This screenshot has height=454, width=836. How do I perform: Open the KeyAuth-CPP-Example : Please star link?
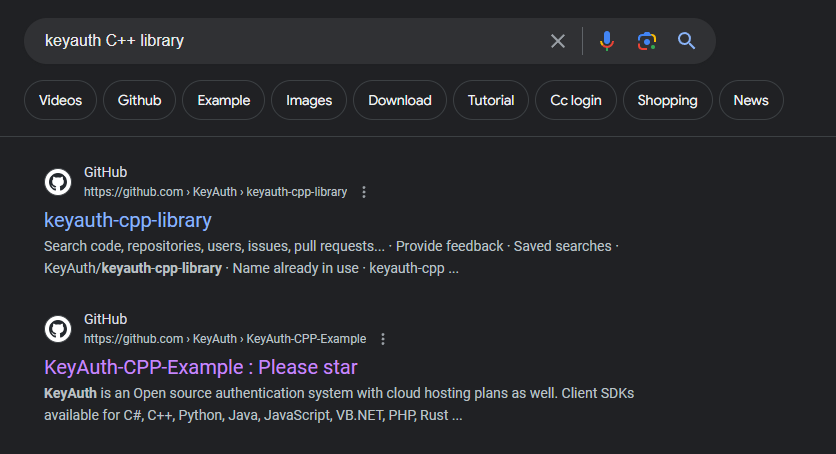click(x=200, y=368)
